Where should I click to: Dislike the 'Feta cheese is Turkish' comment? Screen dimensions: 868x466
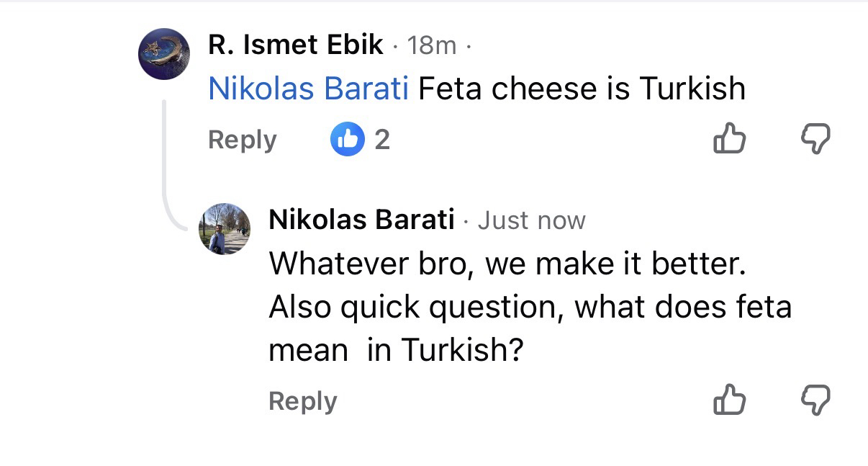(x=815, y=138)
